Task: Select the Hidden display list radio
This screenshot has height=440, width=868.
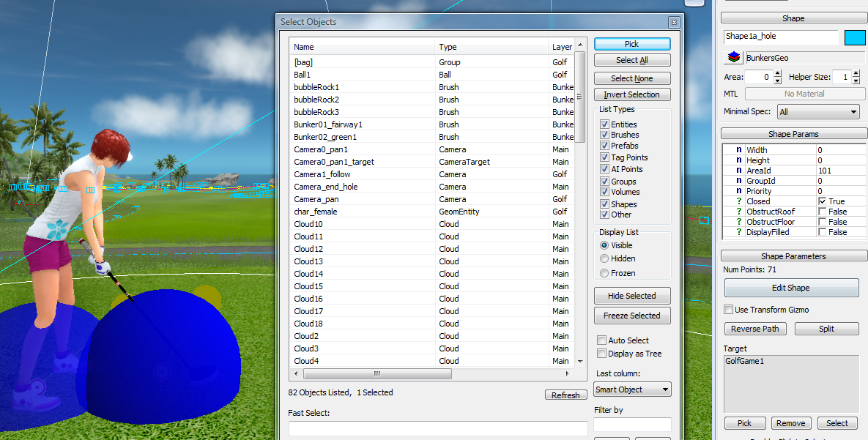Action: click(x=604, y=258)
